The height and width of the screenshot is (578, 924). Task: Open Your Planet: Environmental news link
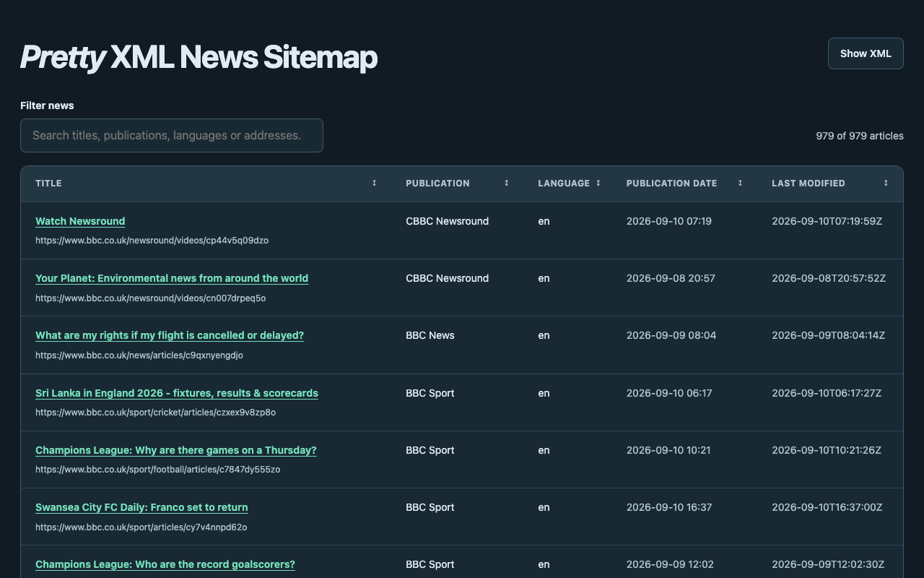[x=172, y=278]
